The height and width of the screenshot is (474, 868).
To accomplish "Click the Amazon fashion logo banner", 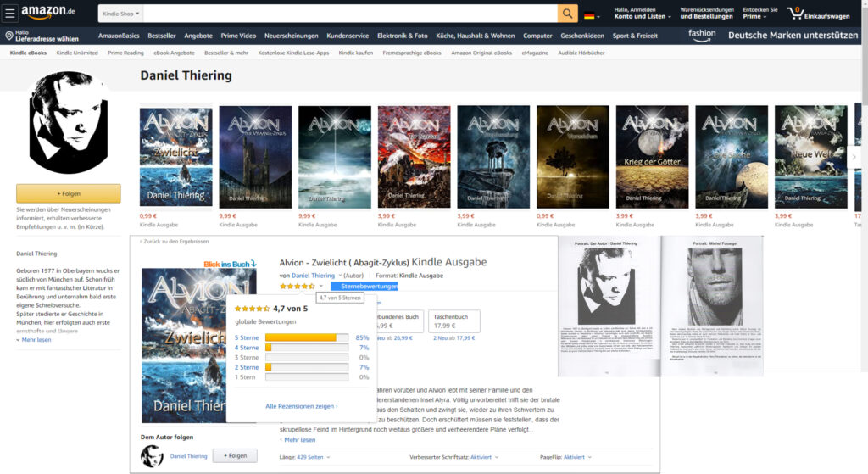I will [702, 35].
